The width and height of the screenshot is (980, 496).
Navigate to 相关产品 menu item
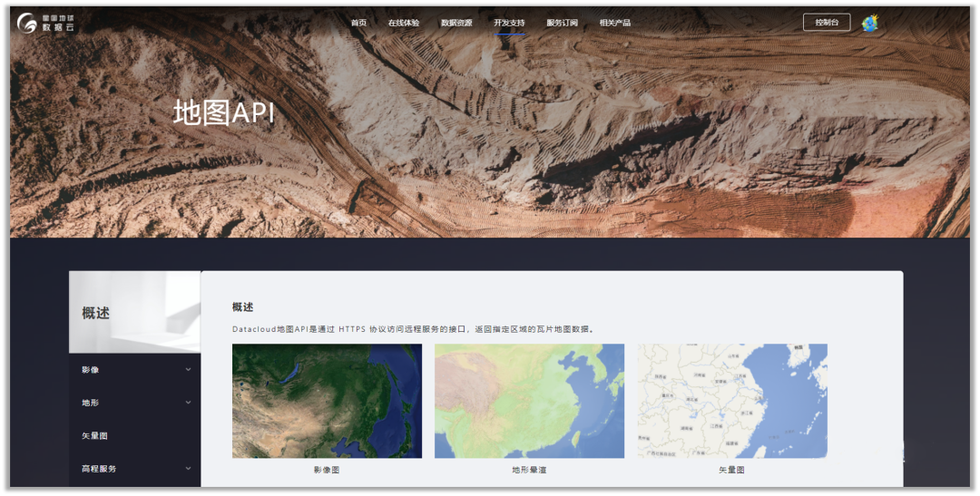tap(614, 23)
